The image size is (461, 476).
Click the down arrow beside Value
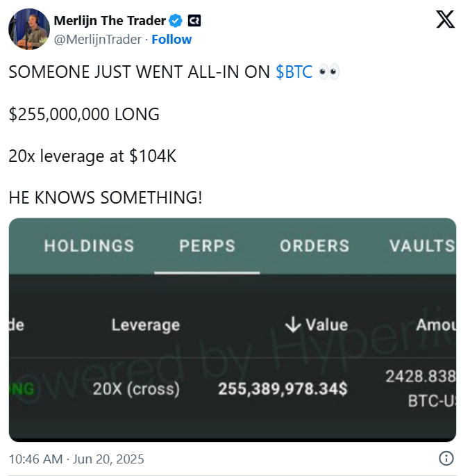pyautogui.click(x=293, y=324)
